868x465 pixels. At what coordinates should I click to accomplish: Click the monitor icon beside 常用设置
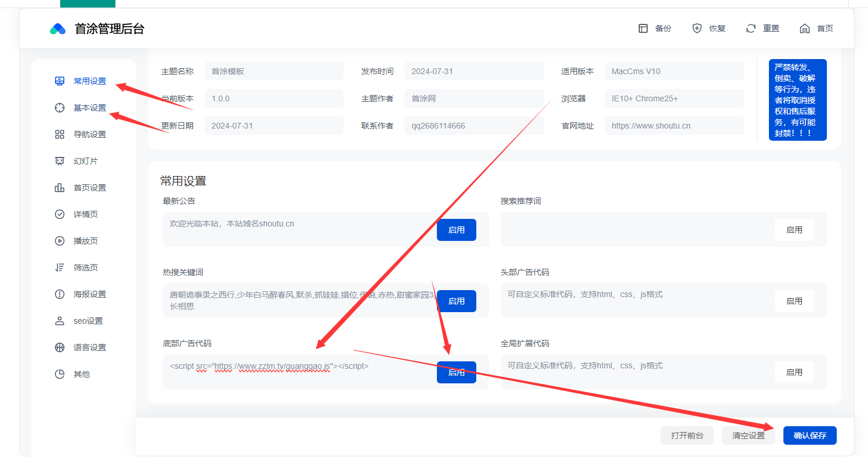pyautogui.click(x=60, y=81)
